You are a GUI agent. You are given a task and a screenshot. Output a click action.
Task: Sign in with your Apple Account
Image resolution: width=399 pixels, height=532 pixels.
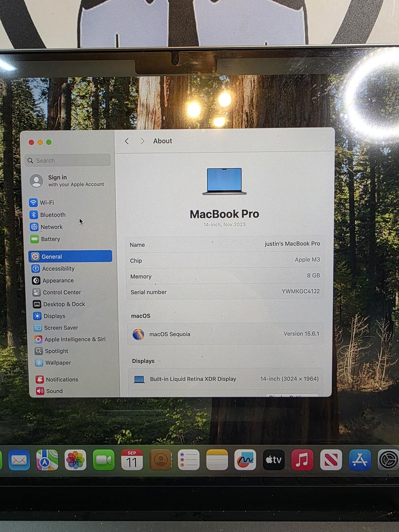pos(67,181)
